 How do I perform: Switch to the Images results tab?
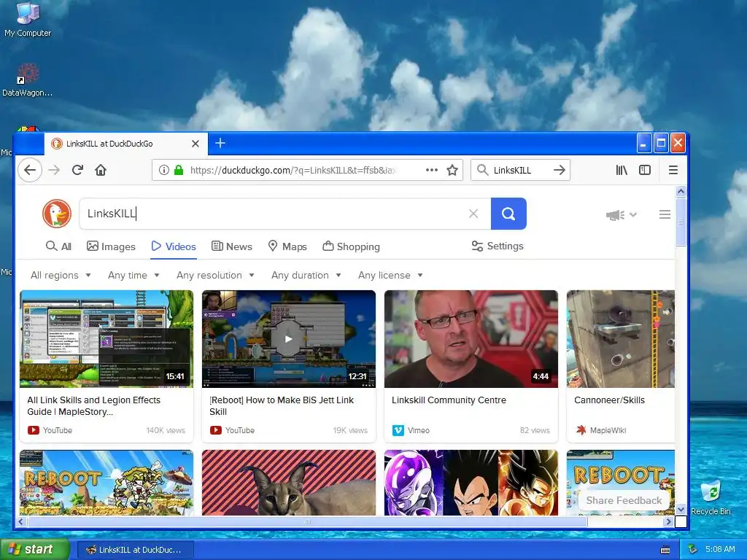111,246
